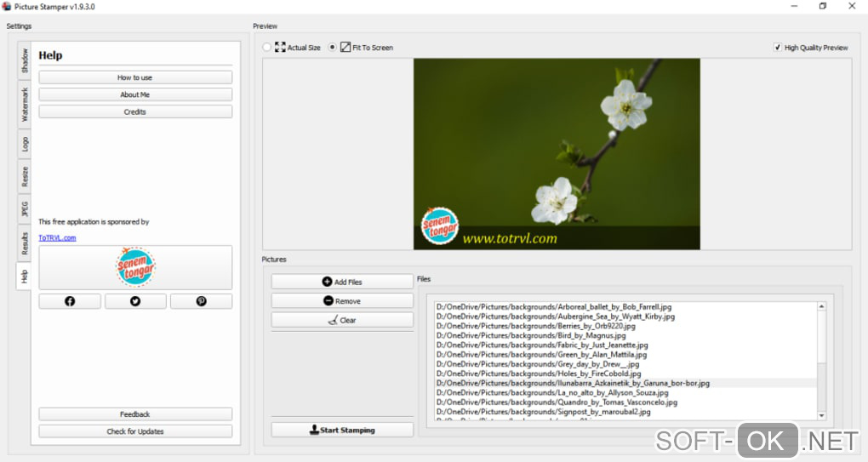Viewport: 868px width, 462px height.
Task: Select Grey_day_by_Drew__.jpg in file list
Action: coord(625,364)
